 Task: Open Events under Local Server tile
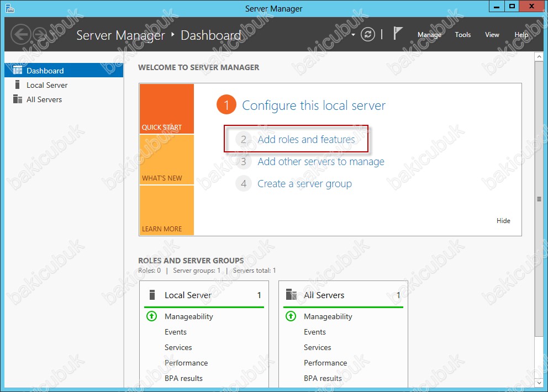click(176, 332)
